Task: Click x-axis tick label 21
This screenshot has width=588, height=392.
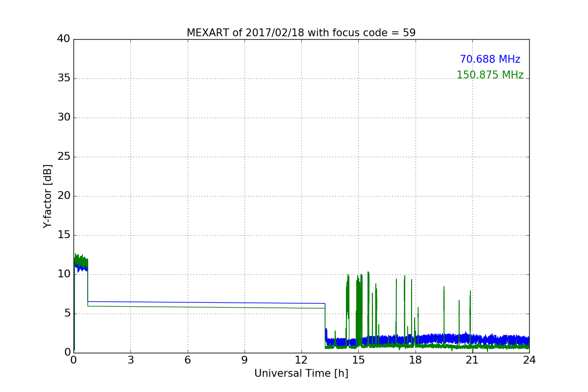Action: [472, 360]
